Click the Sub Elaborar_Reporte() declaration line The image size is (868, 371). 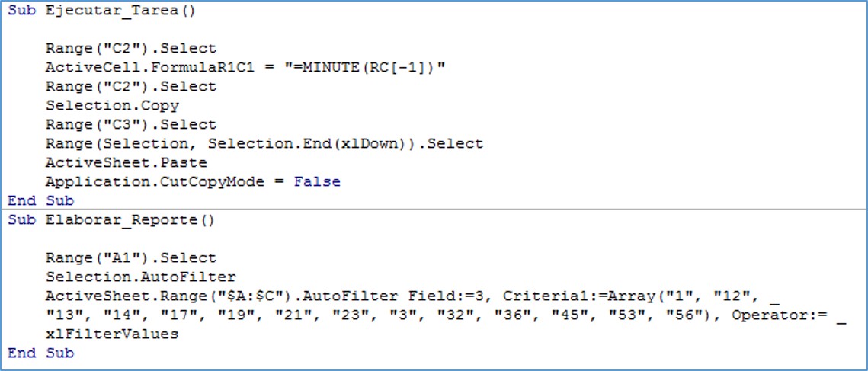tap(111, 221)
